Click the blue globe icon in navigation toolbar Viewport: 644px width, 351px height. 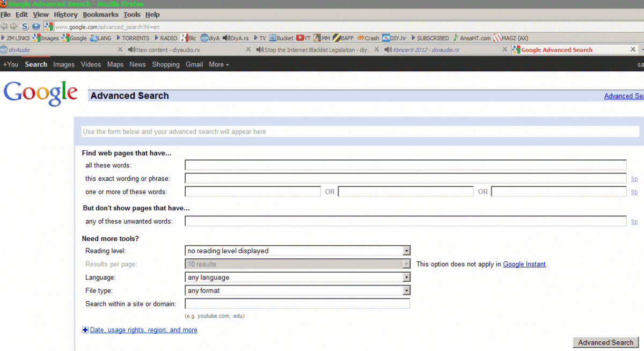pos(36,26)
